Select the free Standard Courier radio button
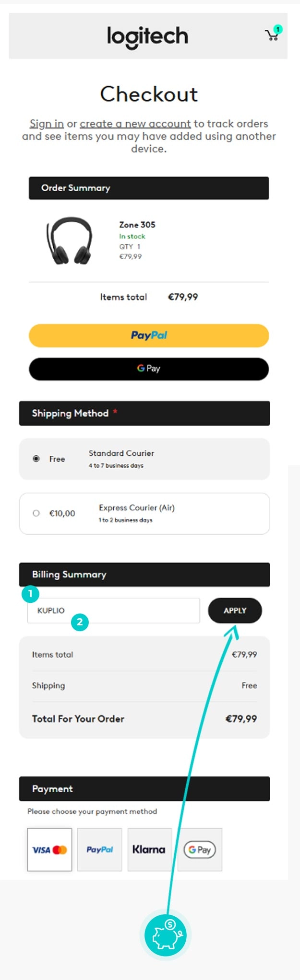The width and height of the screenshot is (300, 980). pyautogui.click(x=36, y=459)
